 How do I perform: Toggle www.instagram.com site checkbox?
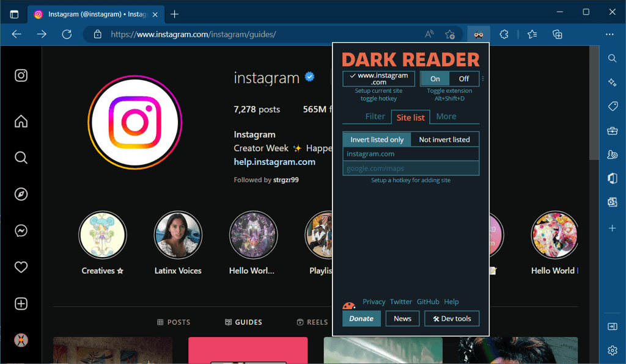pos(378,79)
